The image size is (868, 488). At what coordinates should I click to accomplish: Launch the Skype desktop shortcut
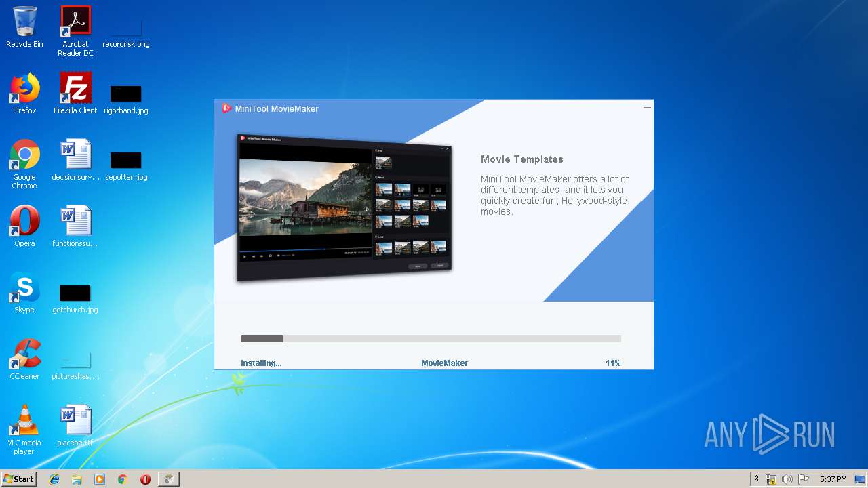24,293
